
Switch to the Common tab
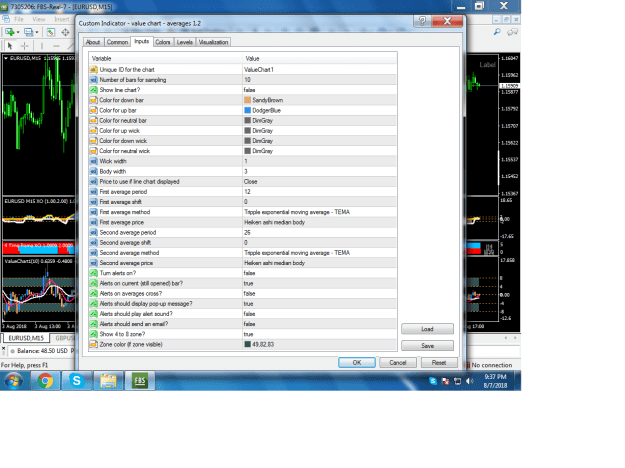pyautogui.click(x=117, y=42)
